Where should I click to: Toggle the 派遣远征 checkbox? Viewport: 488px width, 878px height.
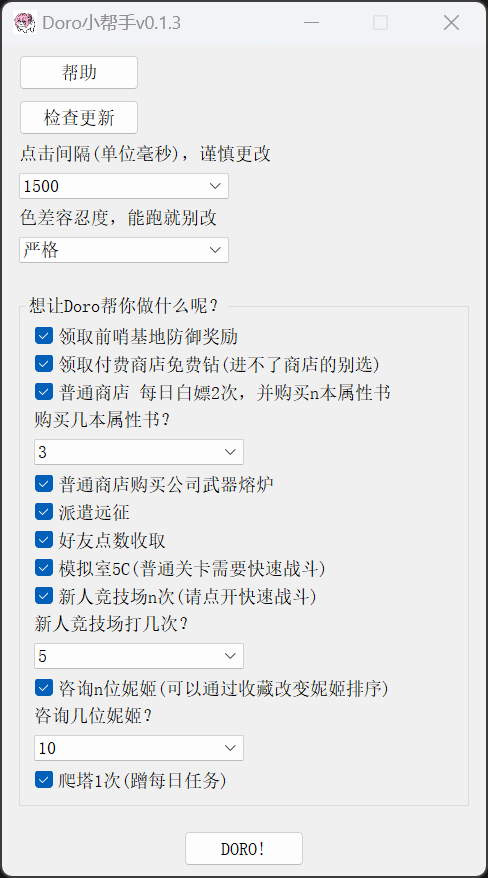pyautogui.click(x=44, y=512)
